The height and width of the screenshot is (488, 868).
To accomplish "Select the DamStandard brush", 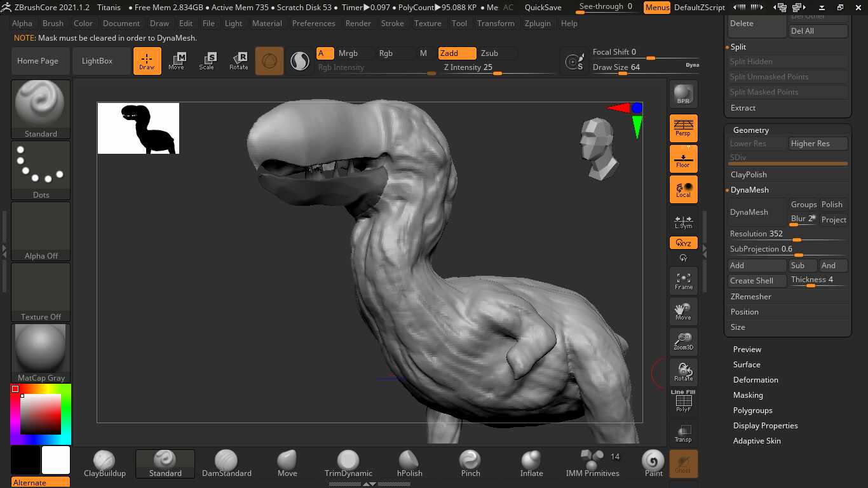I will click(226, 464).
